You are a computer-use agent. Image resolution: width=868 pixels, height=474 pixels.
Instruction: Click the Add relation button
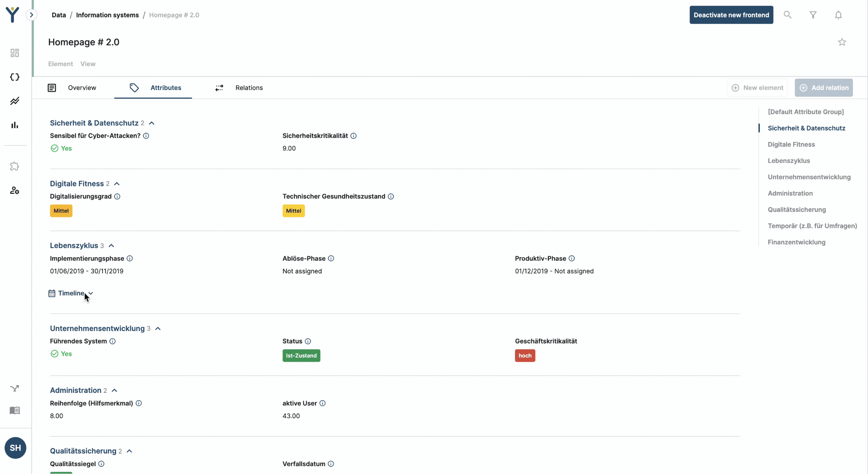pyautogui.click(x=824, y=88)
